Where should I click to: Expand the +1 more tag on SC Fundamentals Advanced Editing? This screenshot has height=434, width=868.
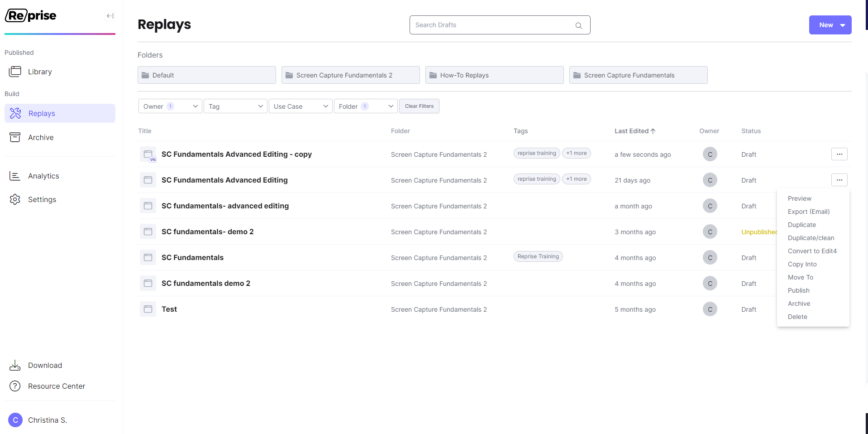(576, 178)
